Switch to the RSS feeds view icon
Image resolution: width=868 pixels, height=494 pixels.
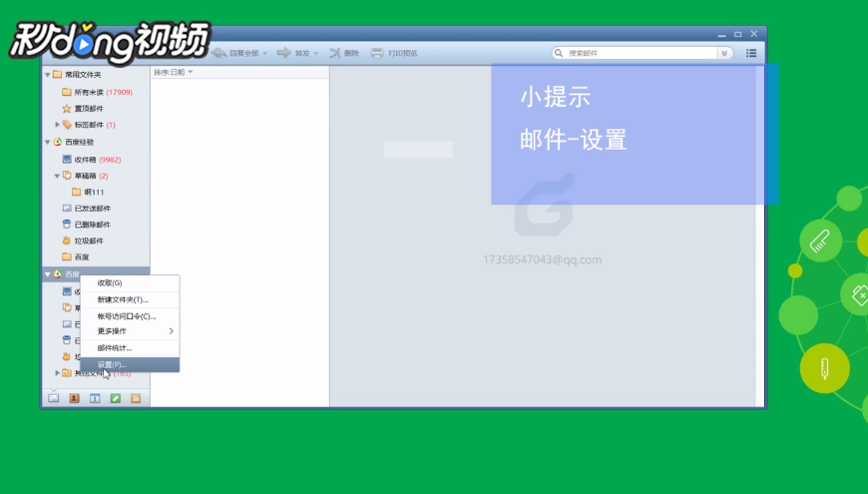(x=136, y=398)
